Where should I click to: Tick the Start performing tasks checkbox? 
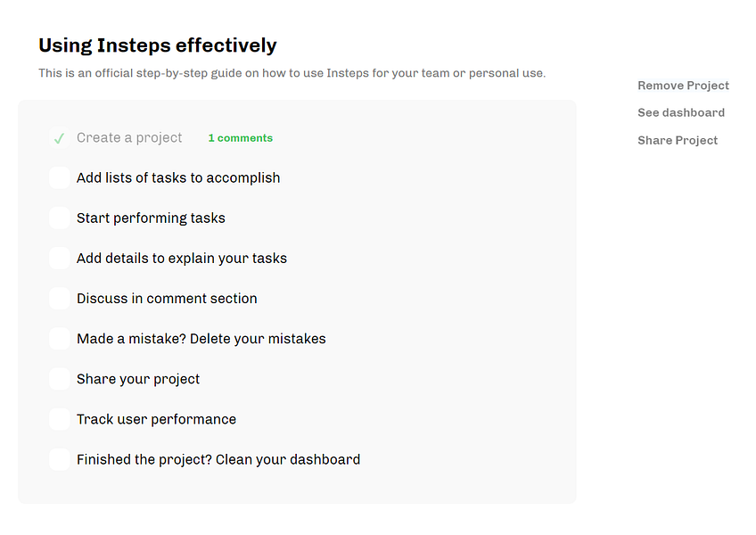[59, 218]
